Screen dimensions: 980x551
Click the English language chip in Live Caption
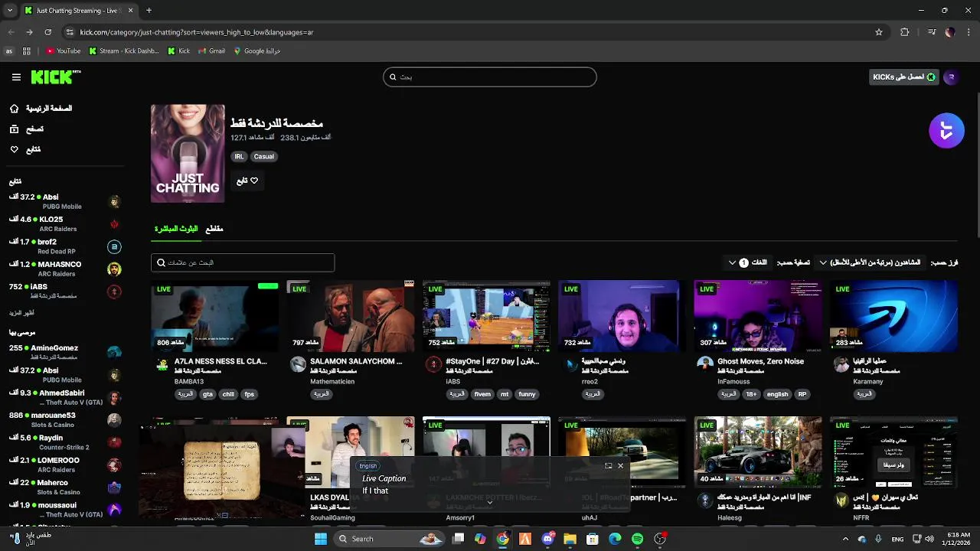[368, 466]
